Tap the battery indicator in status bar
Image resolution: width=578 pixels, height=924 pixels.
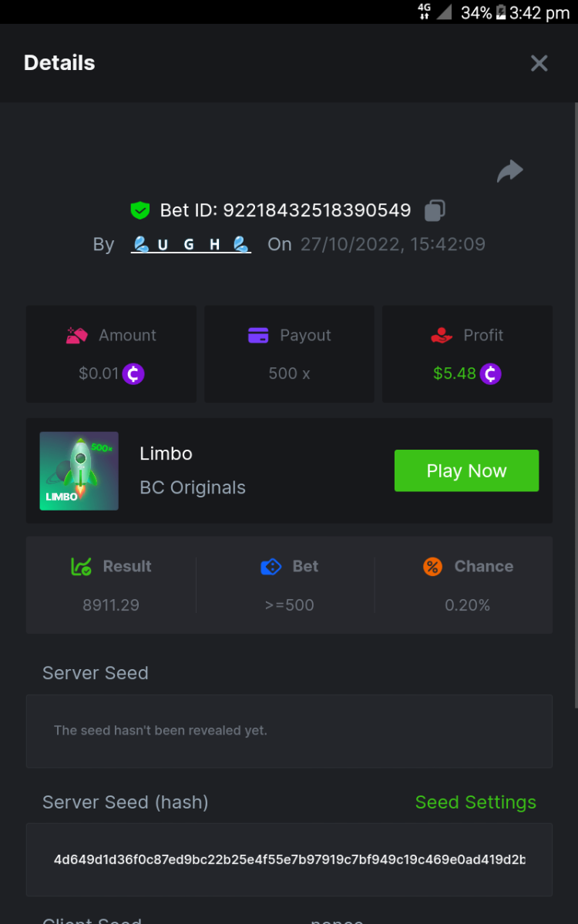click(x=501, y=12)
